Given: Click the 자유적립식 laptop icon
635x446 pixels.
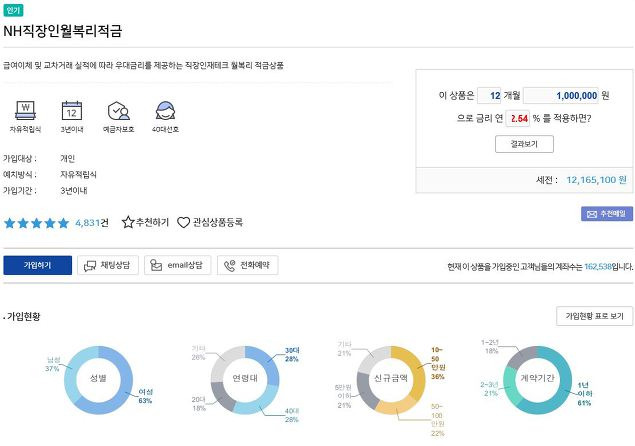Looking at the screenshot, I should click(26, 110).
